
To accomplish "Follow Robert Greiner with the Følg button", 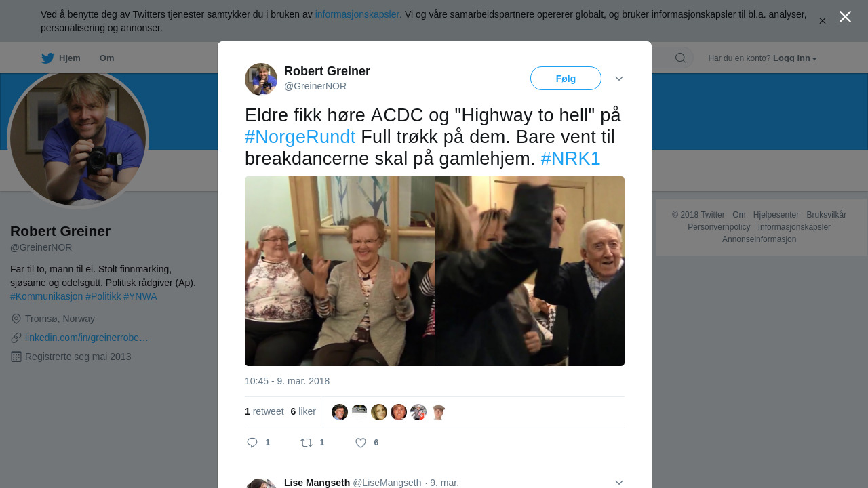I will click(x=566, y=79).
